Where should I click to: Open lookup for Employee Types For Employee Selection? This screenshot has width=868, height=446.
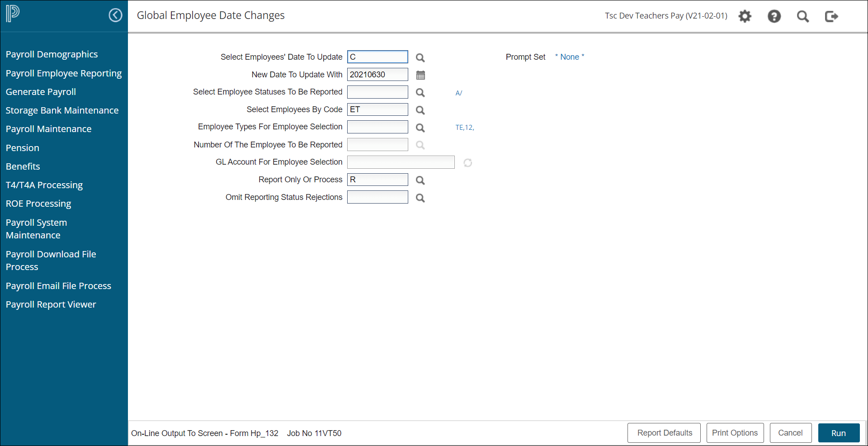(420, 128)
